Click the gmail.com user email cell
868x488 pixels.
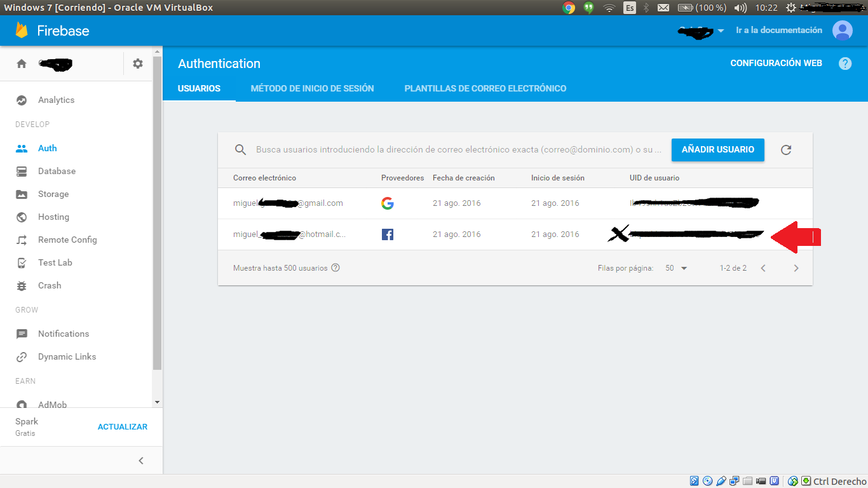(x=288, y=203)
